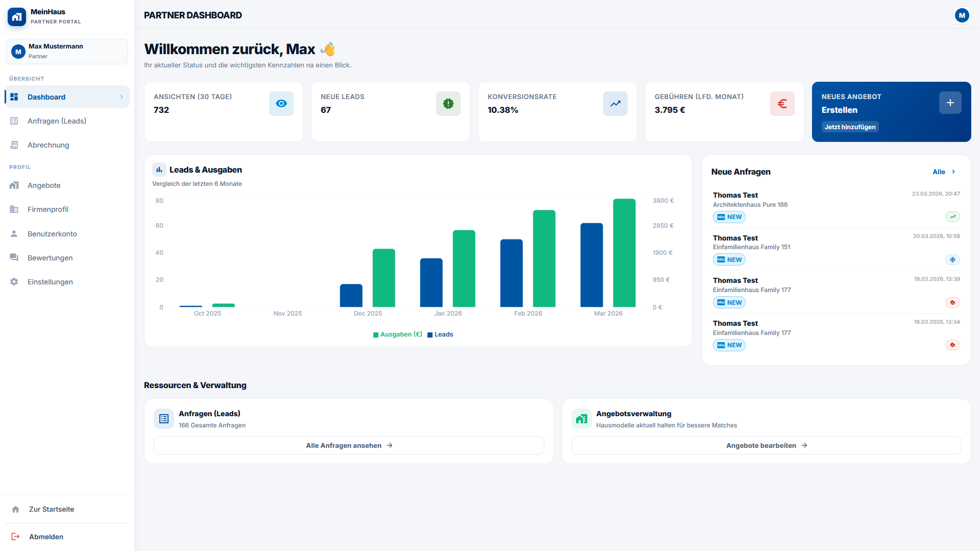Toggle Leads series in chart legend

tap(440, 334)
